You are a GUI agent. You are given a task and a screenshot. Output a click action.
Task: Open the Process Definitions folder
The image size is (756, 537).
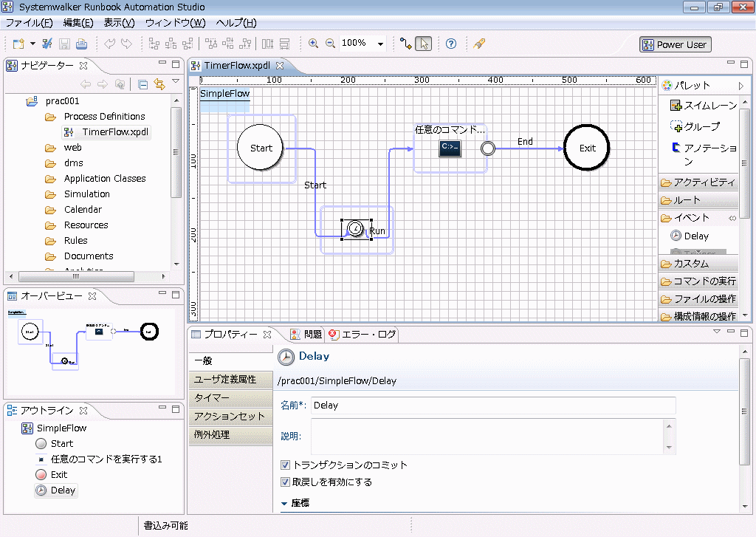point(104,116)
